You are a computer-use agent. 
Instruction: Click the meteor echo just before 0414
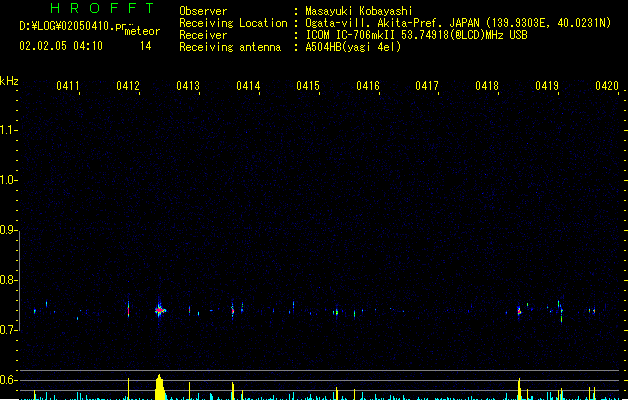233,311
